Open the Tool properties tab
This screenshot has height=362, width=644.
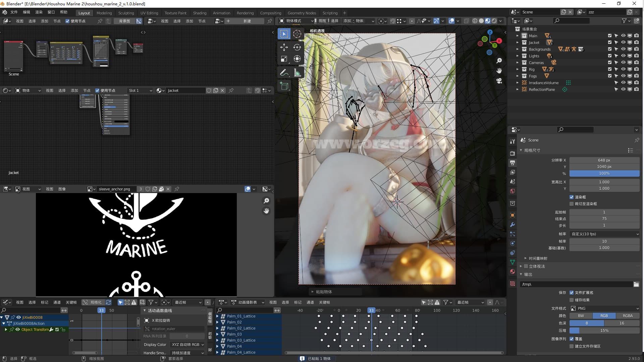coord(512,141)
